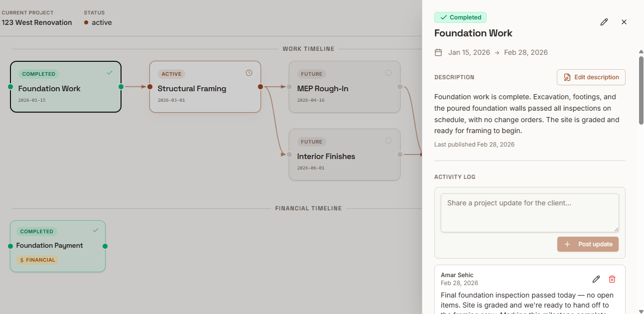
Task: Click the Feb 28, 2026 end date
Action: [x=526, y=52]
